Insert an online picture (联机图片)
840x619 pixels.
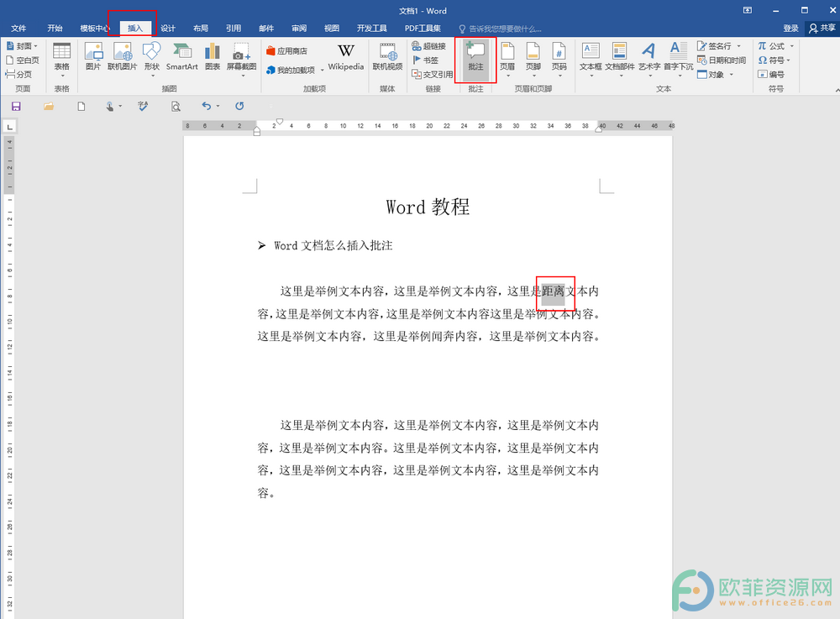tap(122, 57)
